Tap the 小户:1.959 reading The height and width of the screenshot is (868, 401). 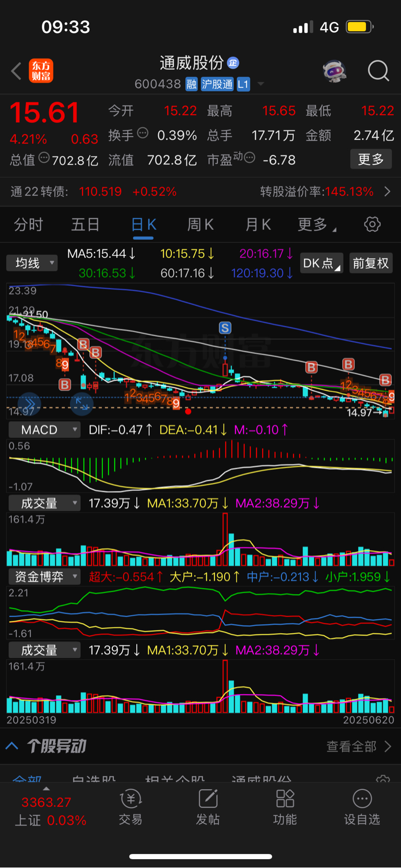click(x=358, y=577)
